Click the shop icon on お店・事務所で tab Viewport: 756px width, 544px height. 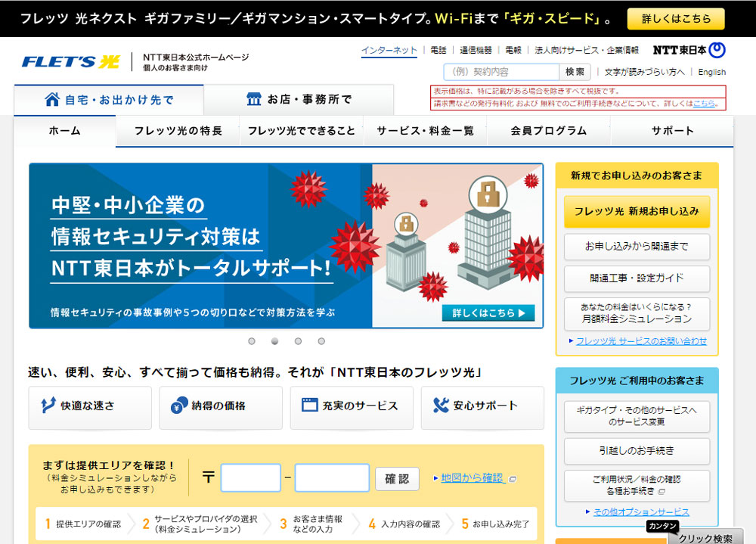253,99
